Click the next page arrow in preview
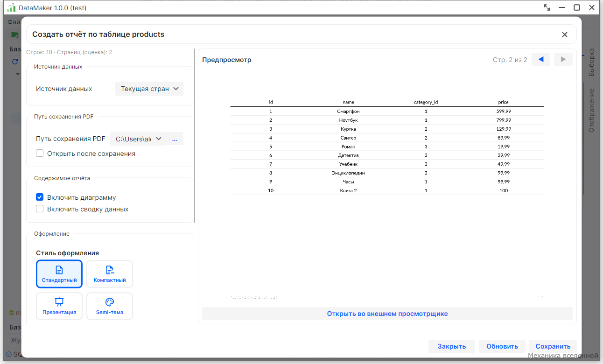 [563, 59]
